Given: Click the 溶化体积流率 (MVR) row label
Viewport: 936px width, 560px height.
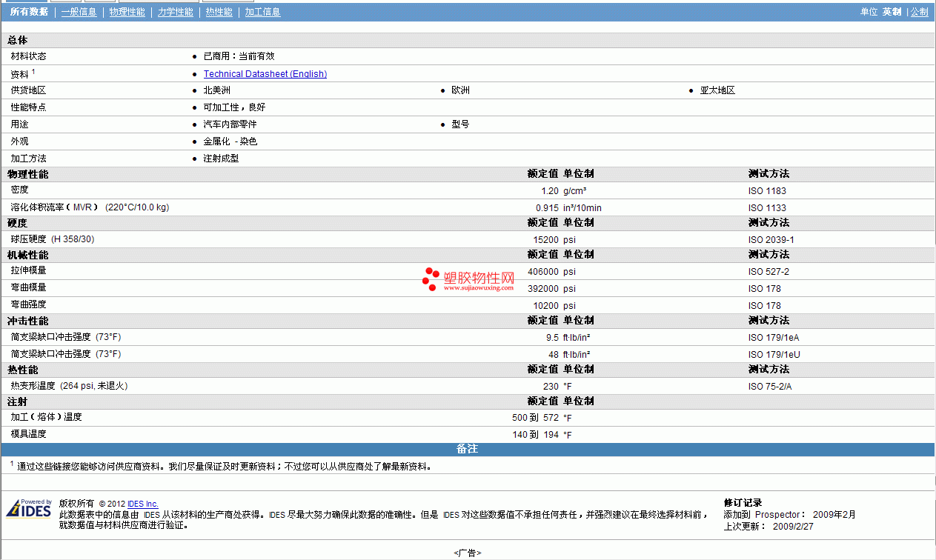Looking at the screenshot, I should (x=90, y=207).
